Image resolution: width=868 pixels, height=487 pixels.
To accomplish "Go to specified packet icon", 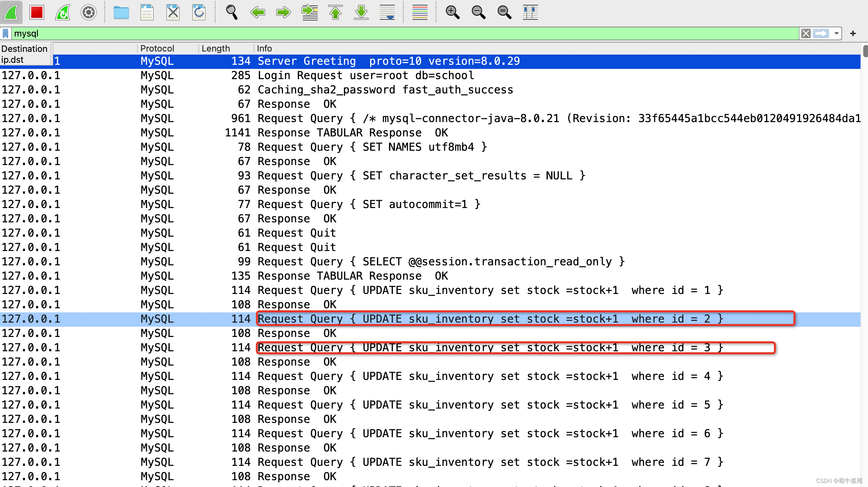I will 310,12.
